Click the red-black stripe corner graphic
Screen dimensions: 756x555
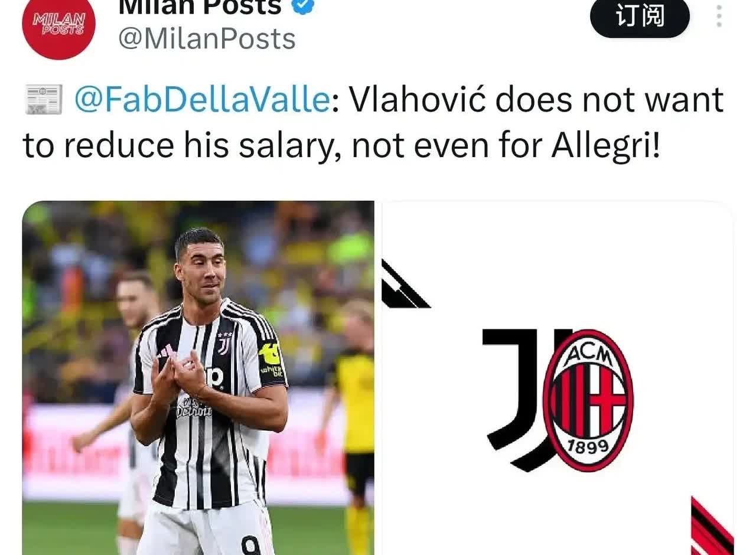(x=712, y=525)
